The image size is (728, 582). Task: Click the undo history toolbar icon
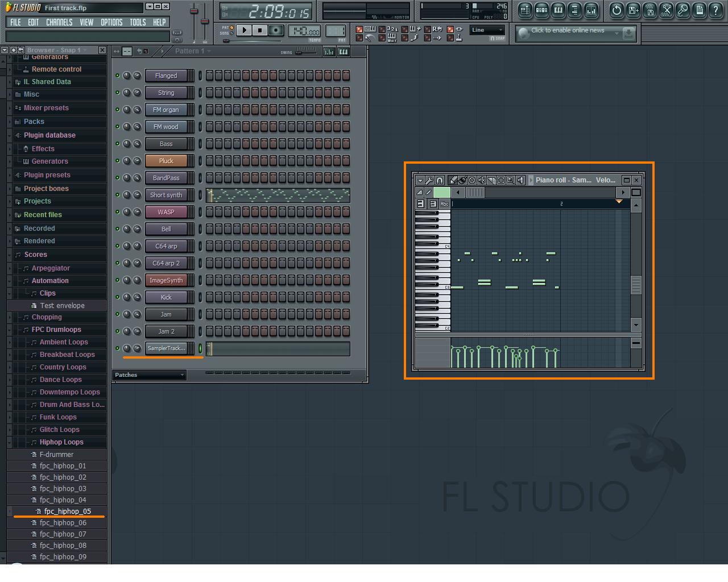(617, 10)
